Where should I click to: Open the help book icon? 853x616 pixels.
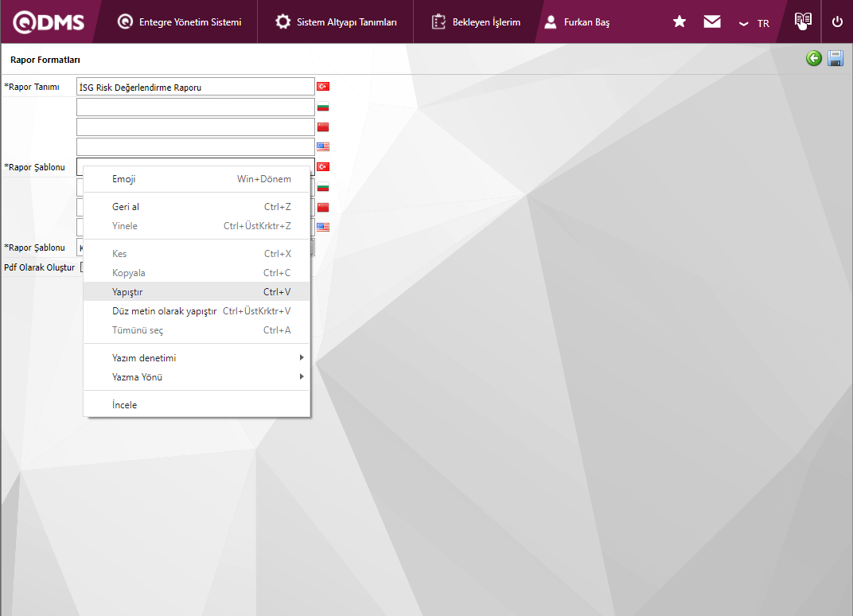click(803, 21)
